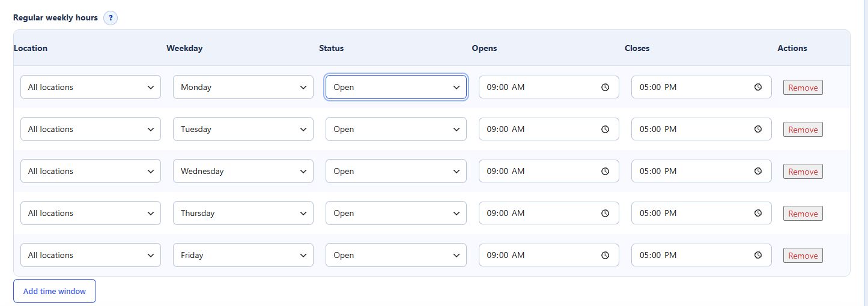Image resolution: width=868 pixels, height=306 pixels.
Task: Remove the Monday time window
Action: (803, 88)
